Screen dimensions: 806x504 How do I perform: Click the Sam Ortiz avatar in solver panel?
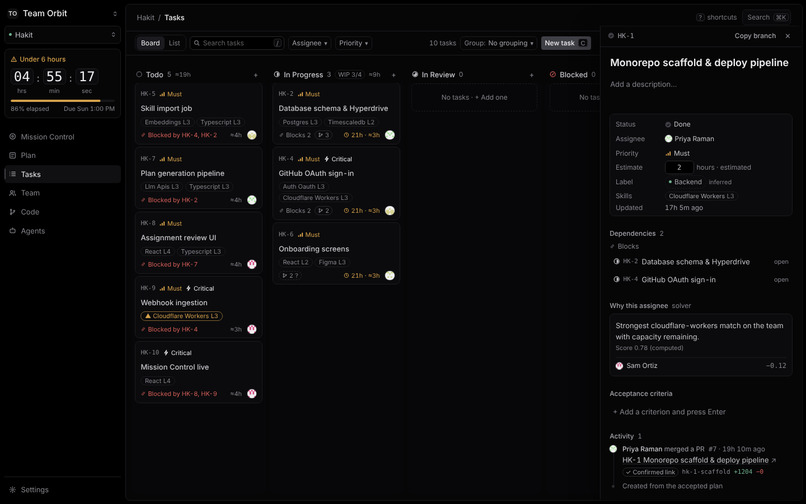click(619, 366)
